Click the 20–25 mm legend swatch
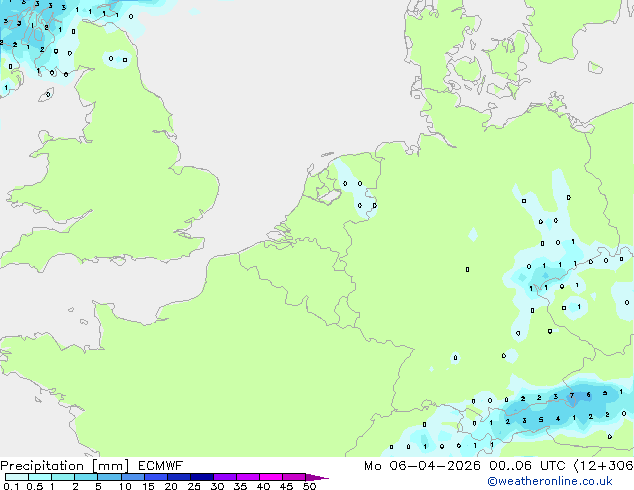 click(178, 477)
